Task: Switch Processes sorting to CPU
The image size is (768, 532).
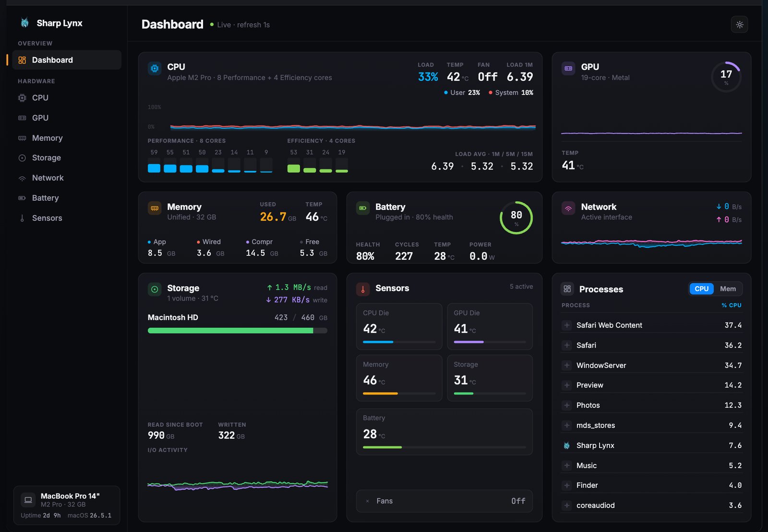Action: (x=701, y=289)
